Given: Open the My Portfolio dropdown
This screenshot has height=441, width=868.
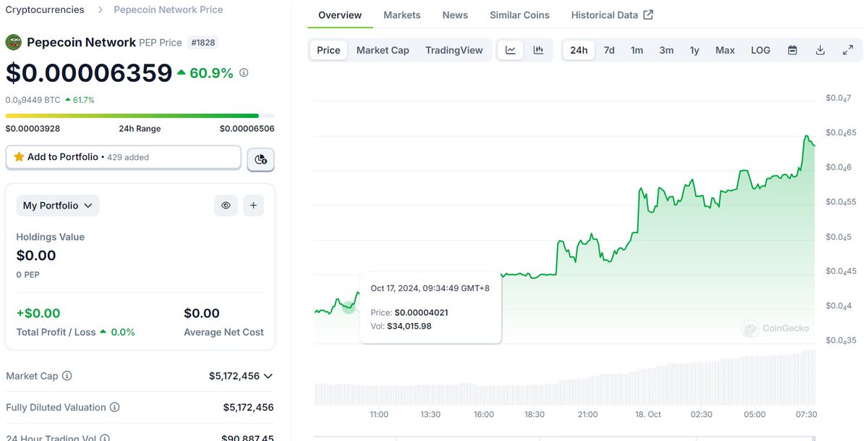Looking at the screenshot, I should click(58, 206).
